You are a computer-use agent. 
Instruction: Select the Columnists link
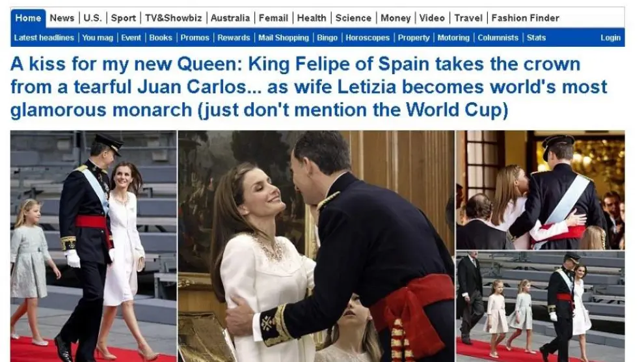click(498, 38)
